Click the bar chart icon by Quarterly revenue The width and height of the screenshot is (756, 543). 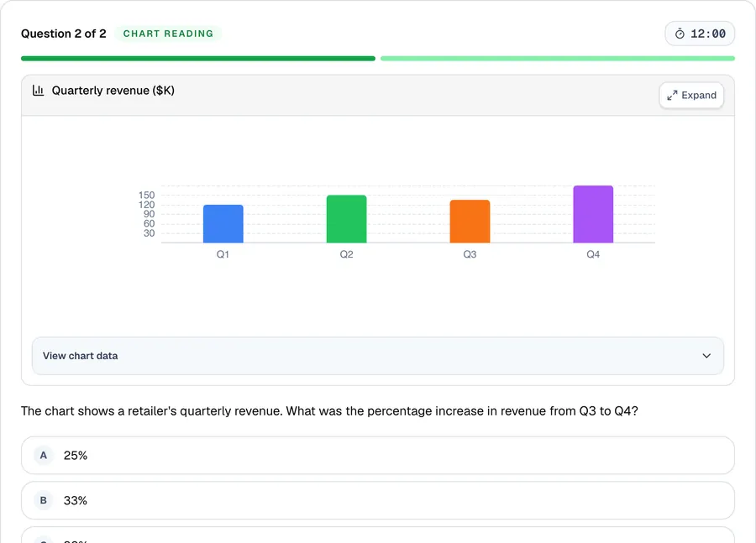click(x=38, y=90)
